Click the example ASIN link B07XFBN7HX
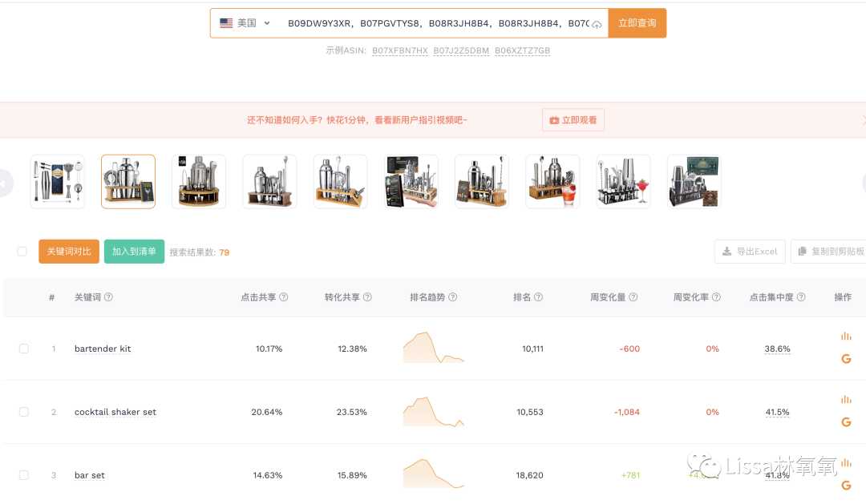The width and height of the screenshot is (866, 504). (x=399, y=50)
